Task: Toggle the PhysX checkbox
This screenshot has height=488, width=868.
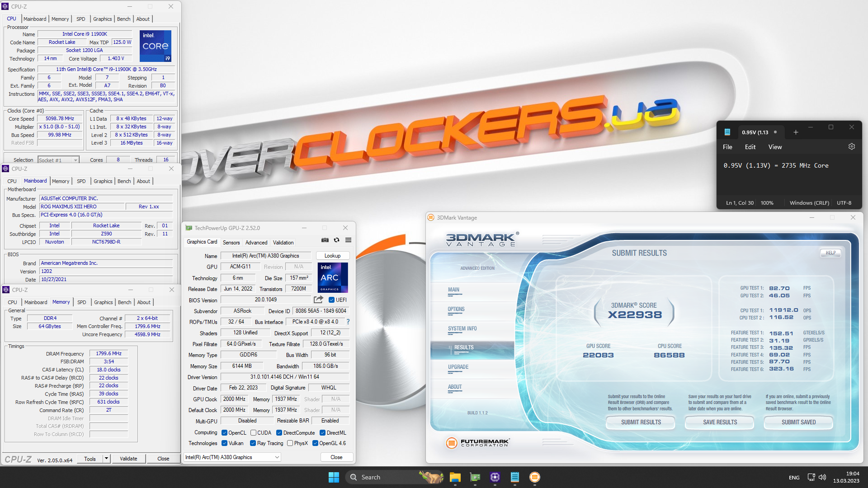Action: tap(290, 443)
